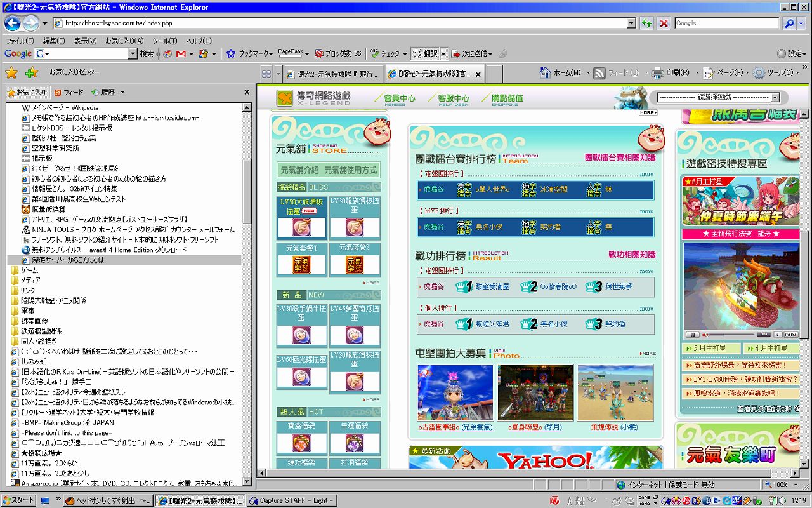812x508 pixels.
Task: Switch to Capture STAFF - Light taskbar window
Action: tap(292, 500)
